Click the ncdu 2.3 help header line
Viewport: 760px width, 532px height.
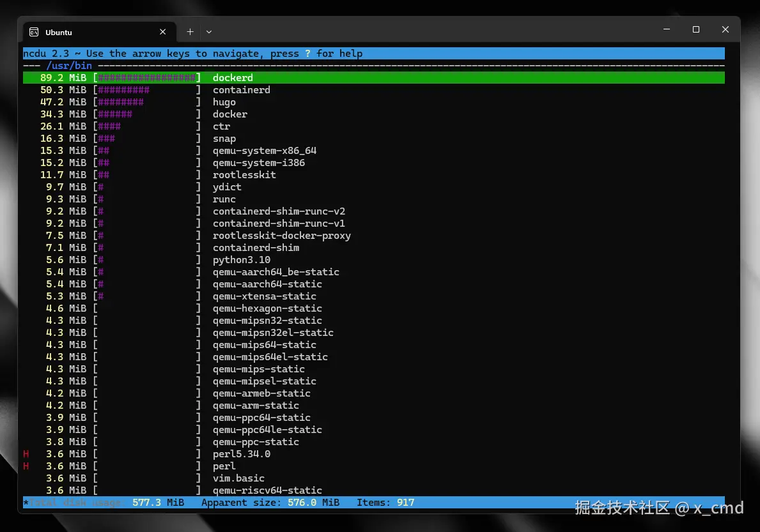click(374, 53)
